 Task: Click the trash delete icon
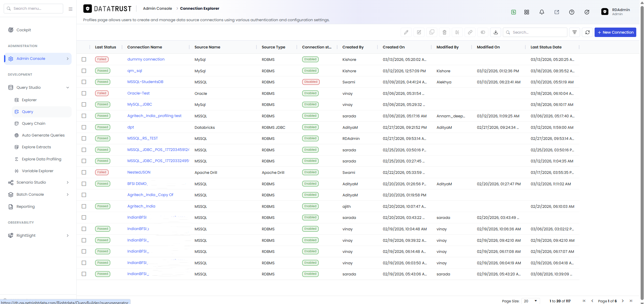pyautogui.click(x=444, y=32)
